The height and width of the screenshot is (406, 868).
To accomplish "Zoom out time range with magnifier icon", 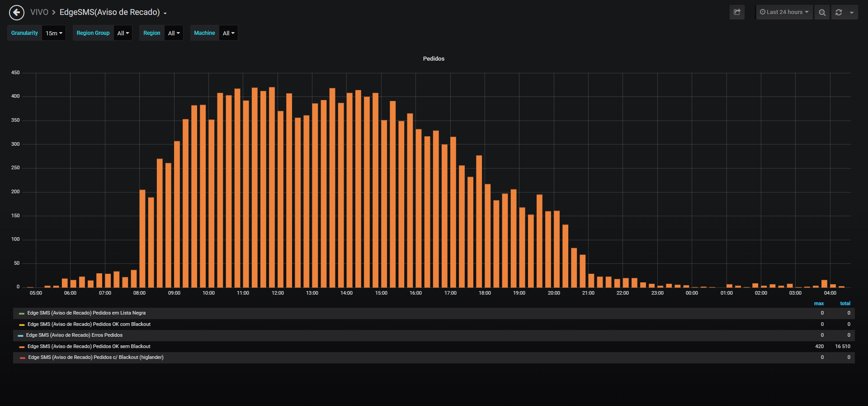I will coord(822,12).
